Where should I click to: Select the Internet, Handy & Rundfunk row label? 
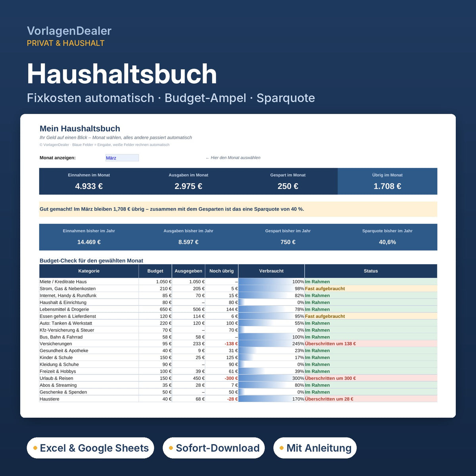click(68, 296)
